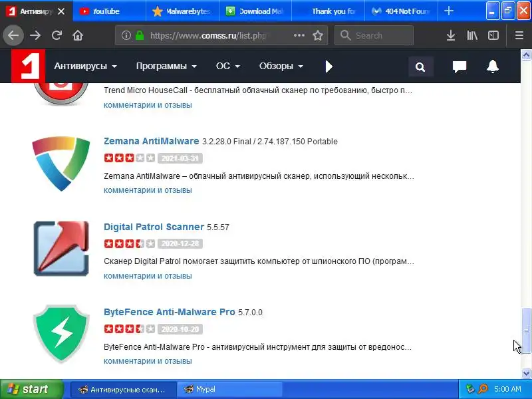Reload the current page
Viewport: 532px width, 399px height.
57,35
